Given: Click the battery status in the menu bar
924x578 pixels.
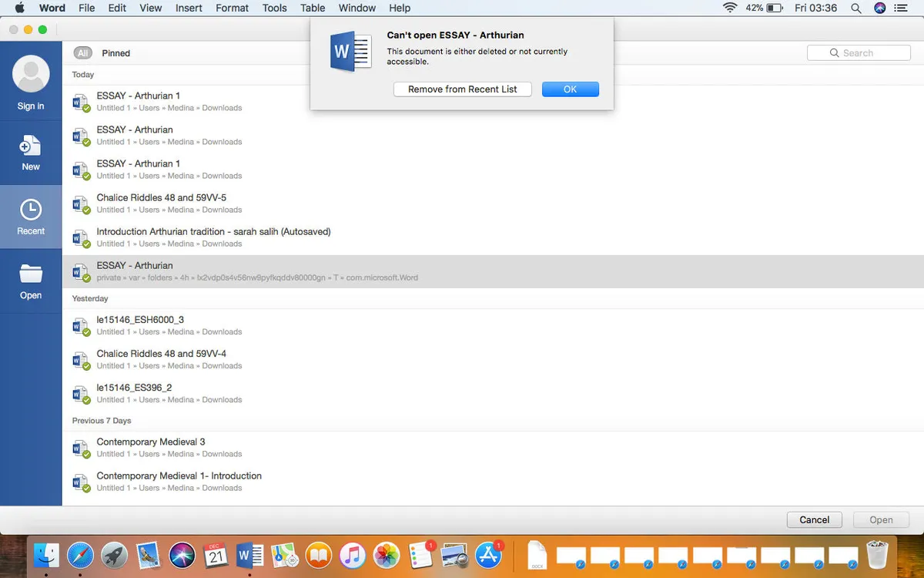Looking at the screenshot, I should coord(762,8).
